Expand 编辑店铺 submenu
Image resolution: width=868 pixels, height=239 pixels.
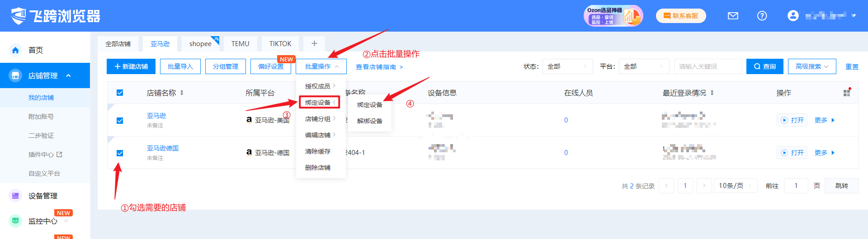click(x=321, y=135)
